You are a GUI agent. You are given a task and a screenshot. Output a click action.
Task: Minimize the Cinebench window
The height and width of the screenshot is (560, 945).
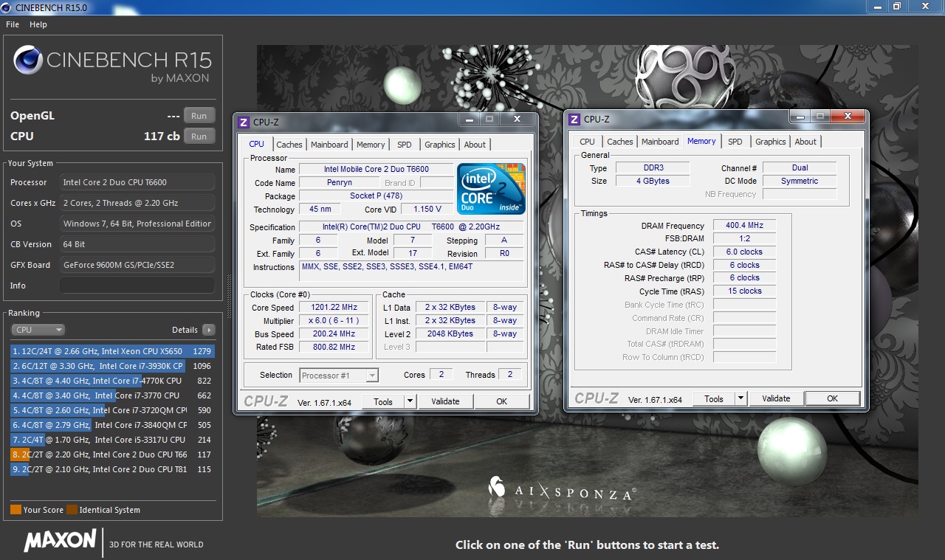pos(876,6)
